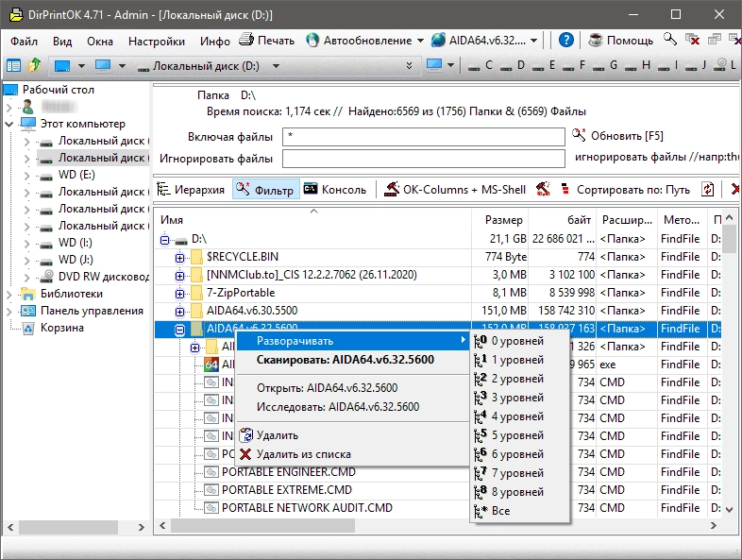Sort by Имя column header

[x=313, y=220]
